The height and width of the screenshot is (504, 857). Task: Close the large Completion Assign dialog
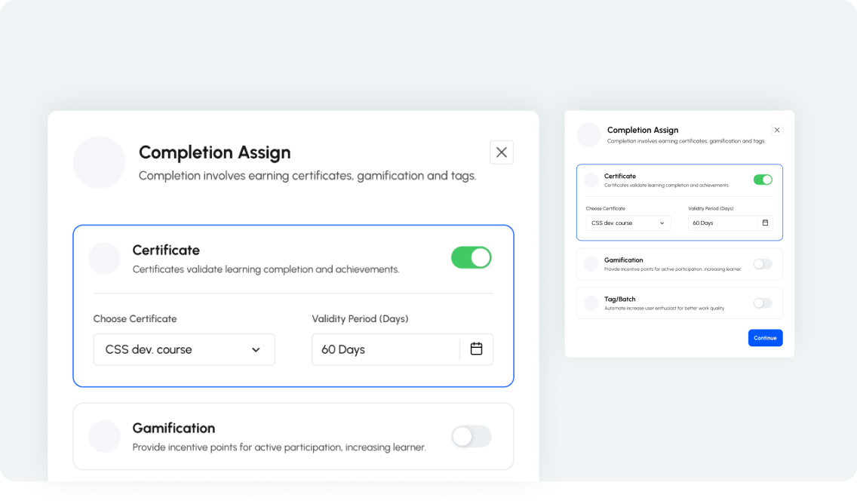[x=501, y=152]
